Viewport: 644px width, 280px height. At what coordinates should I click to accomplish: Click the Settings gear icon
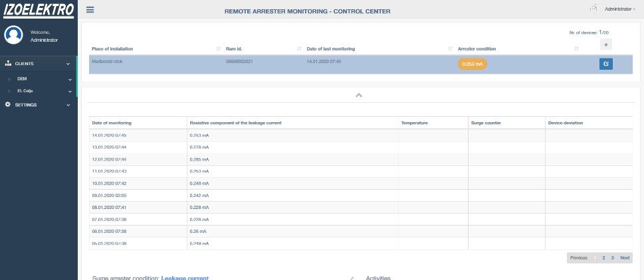(8, 105)
